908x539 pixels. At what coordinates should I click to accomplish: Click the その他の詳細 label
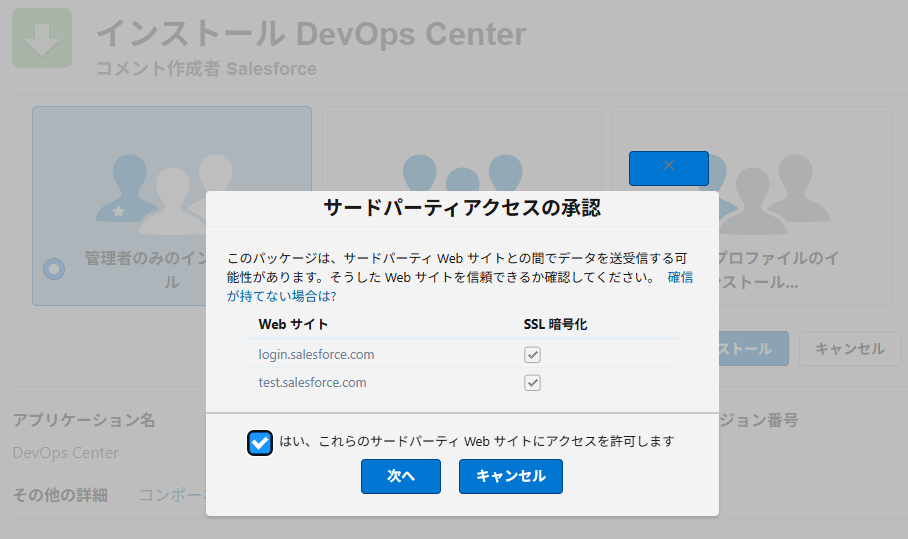(x=60, y=495)
